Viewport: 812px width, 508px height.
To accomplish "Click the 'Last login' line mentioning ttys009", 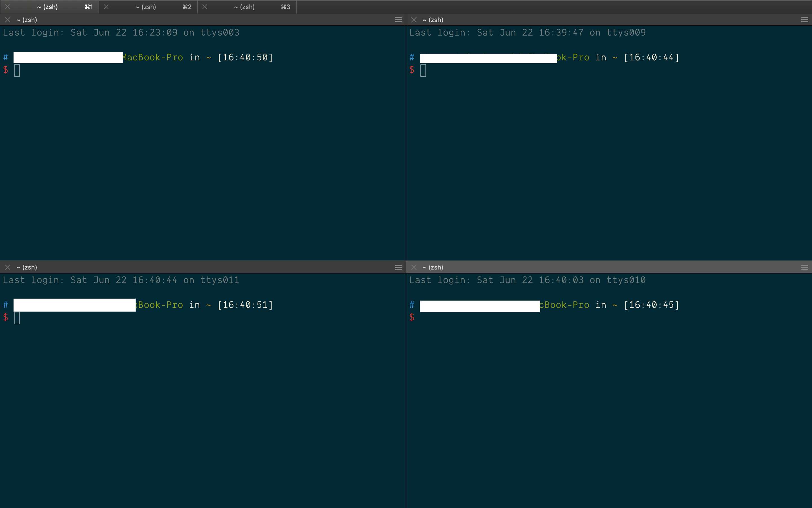I will 527,32.
